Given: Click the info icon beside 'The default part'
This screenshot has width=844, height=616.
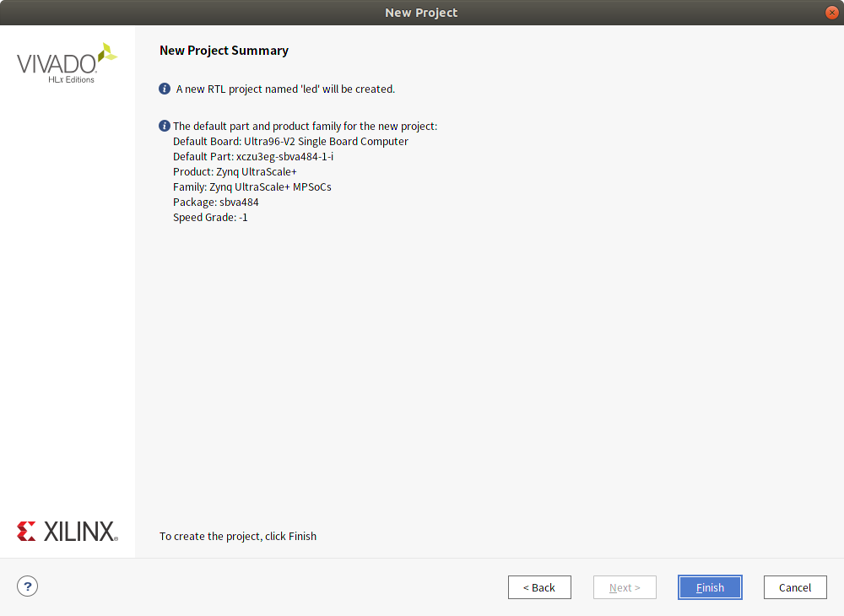Looking at the screenshot, I should point(165,126).
